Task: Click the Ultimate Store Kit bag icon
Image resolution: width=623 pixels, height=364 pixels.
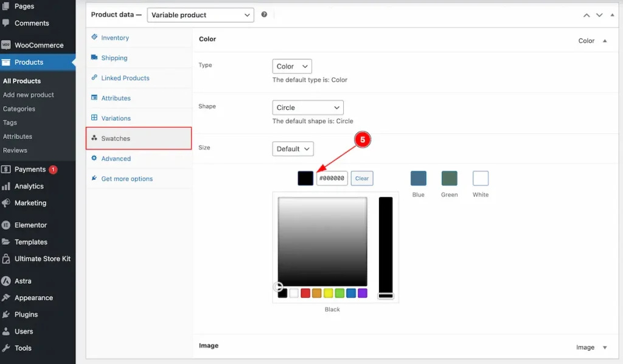Action: point(6,259)
